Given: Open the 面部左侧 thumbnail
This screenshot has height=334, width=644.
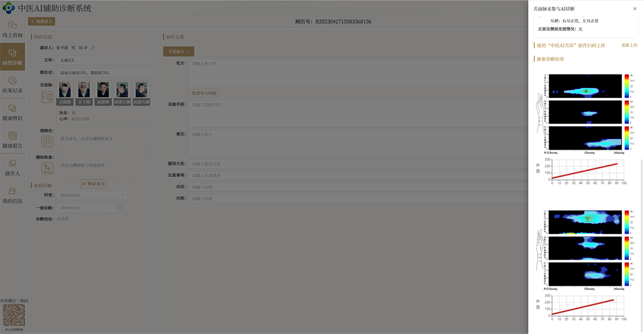Looking at the screenshot, I should coord(122,93).
